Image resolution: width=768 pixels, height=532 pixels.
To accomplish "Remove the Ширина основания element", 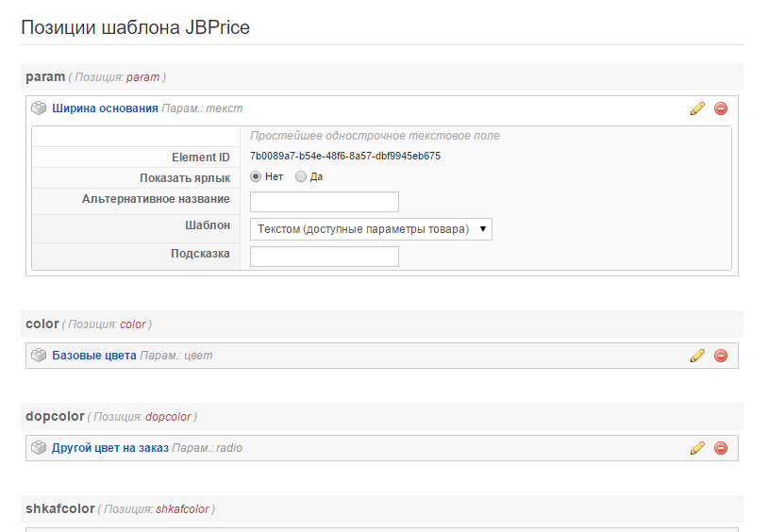I will tap(721, 108).
